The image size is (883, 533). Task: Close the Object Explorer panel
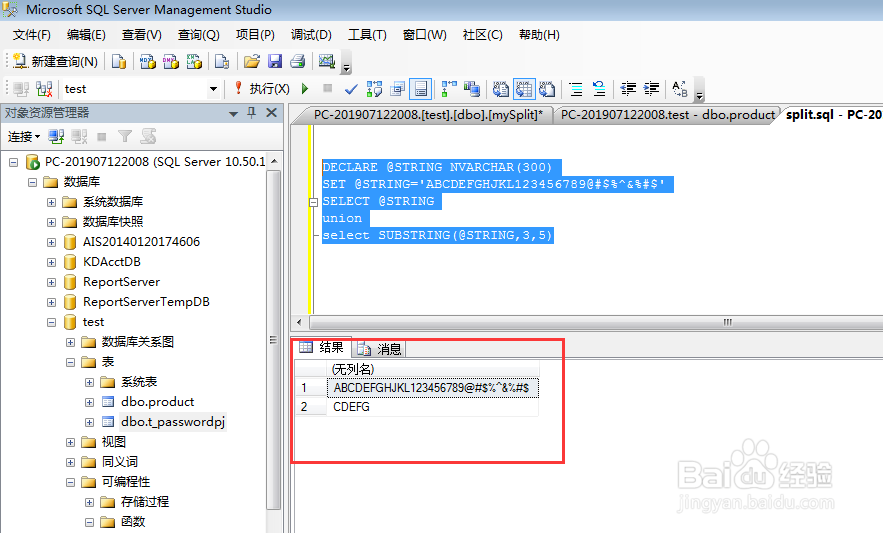(271, 113)
